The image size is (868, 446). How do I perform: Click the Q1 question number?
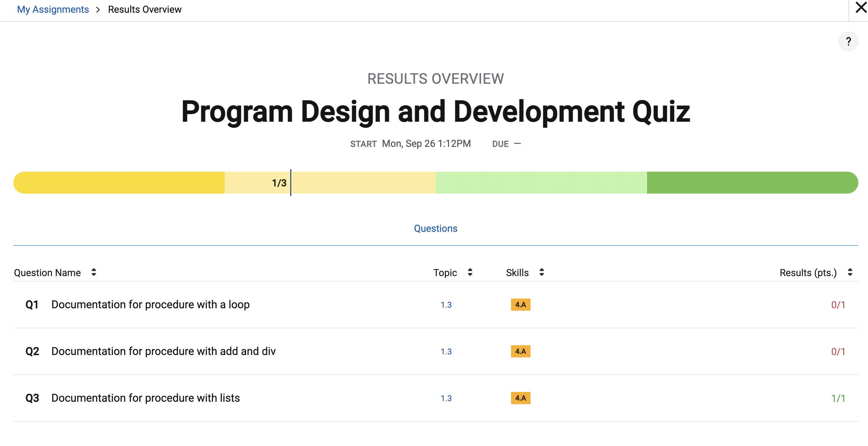[x=32, y=305]
